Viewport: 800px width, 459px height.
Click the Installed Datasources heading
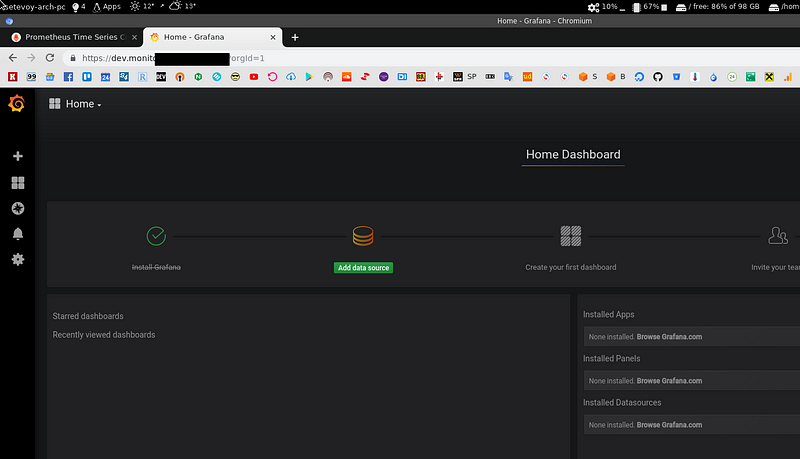pyautogui.click(x=622, y=402)
